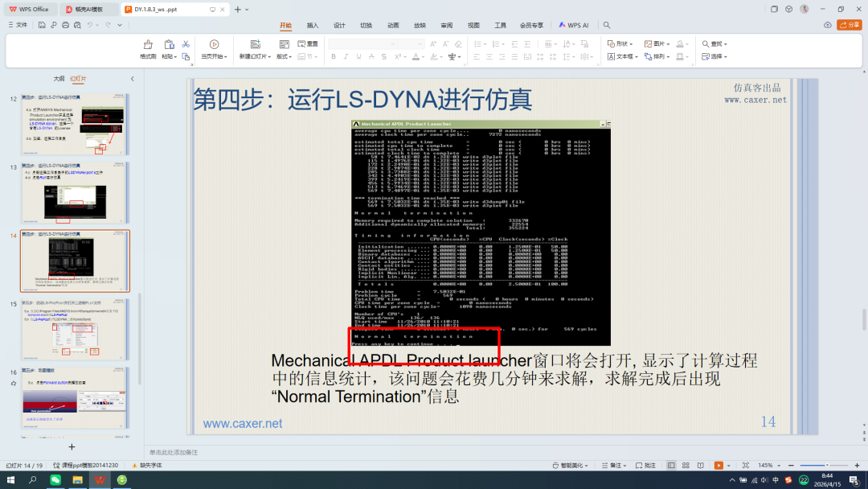The height and width of the screenshot is (489, 868).
Task: Click the missing fonts (缺失字体) warning
Action: [x=147, y=466]
